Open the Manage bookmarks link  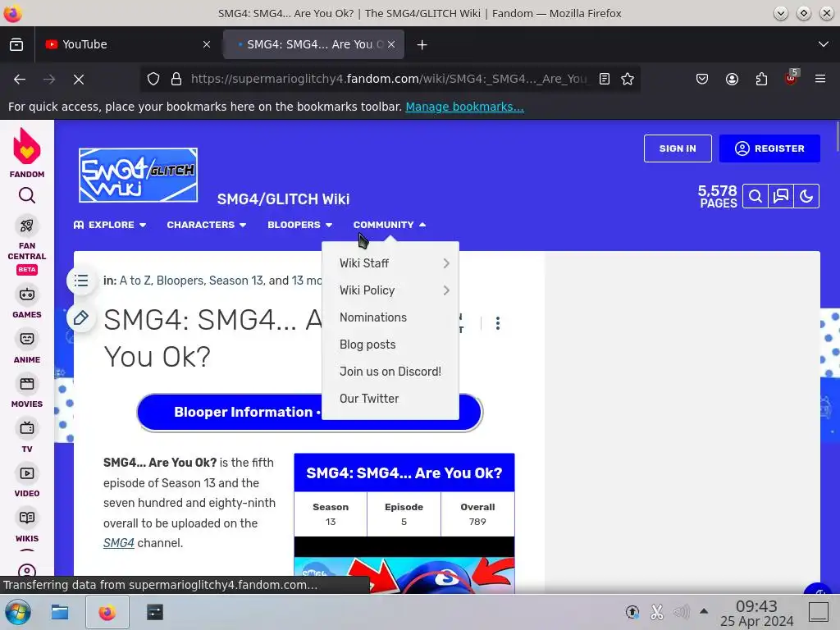coord(464,107)
